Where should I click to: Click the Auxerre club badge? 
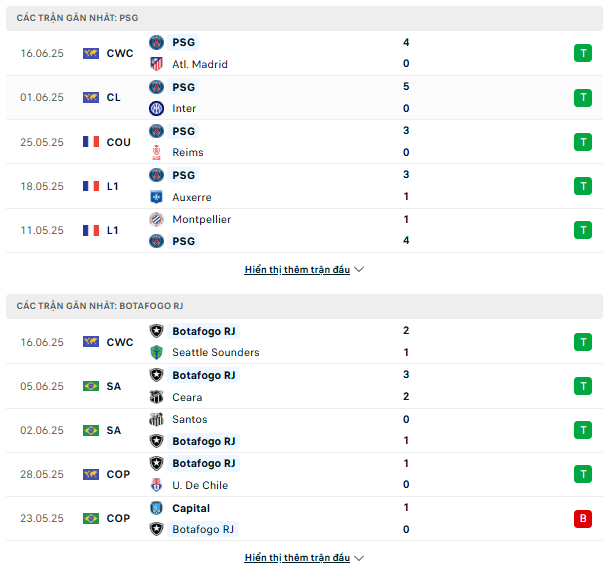(156, 197)
